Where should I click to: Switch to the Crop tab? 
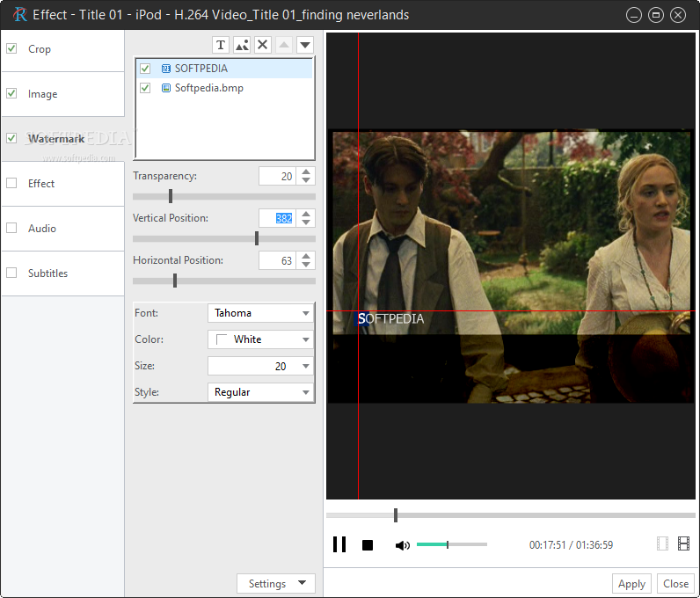click(x=62, y=49)
